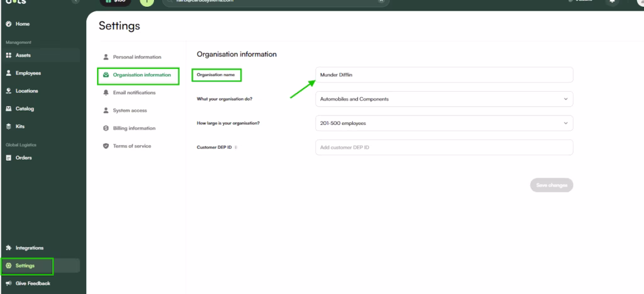Open Orders under Global Logistics
Viewport: 644px width, 294px height.
click(x=23, y=158)
